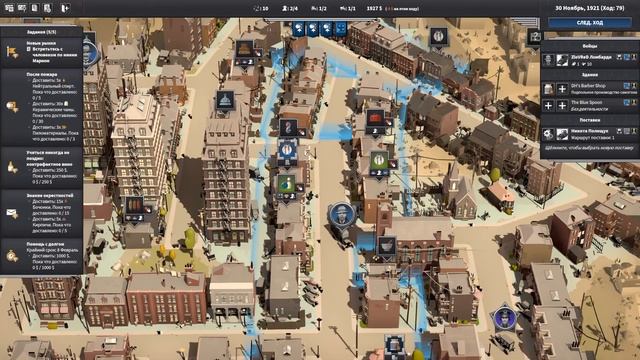
Task: Select the dark restaurant fork-knife marker at top
Action: tap(438, 37)
